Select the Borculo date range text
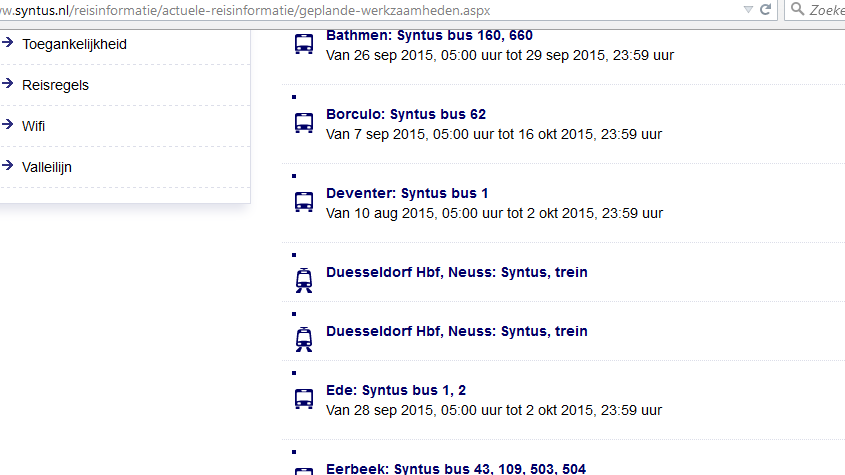This screenshot has width=845, height=475. tap(494, 134)
